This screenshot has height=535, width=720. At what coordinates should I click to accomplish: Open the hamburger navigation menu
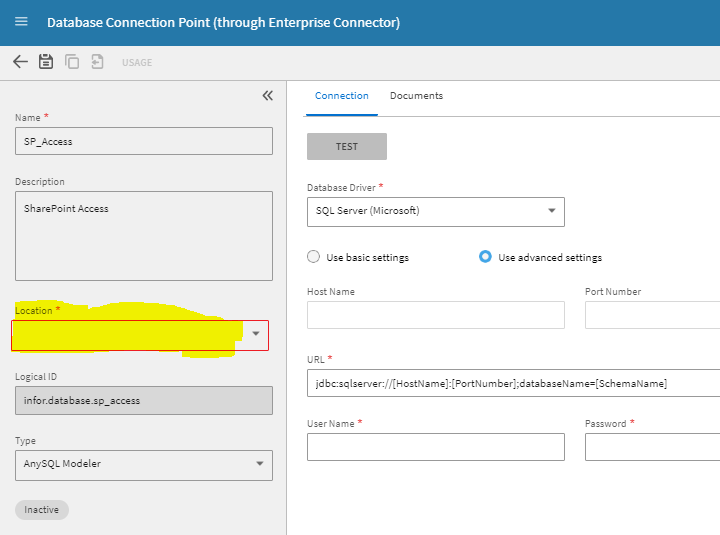pos(21,22)
